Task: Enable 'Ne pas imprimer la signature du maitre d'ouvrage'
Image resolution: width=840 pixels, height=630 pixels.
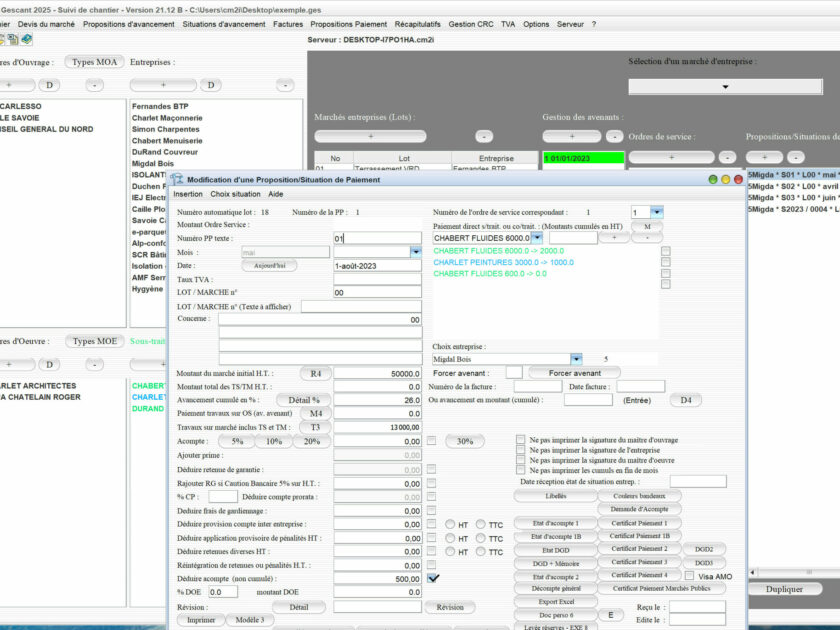Action: point(520,439)
